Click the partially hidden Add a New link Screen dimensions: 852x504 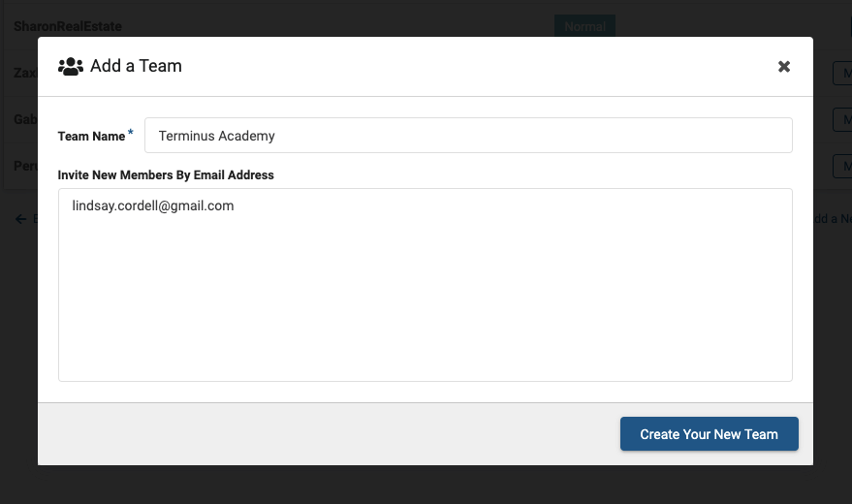click(833, 219)
